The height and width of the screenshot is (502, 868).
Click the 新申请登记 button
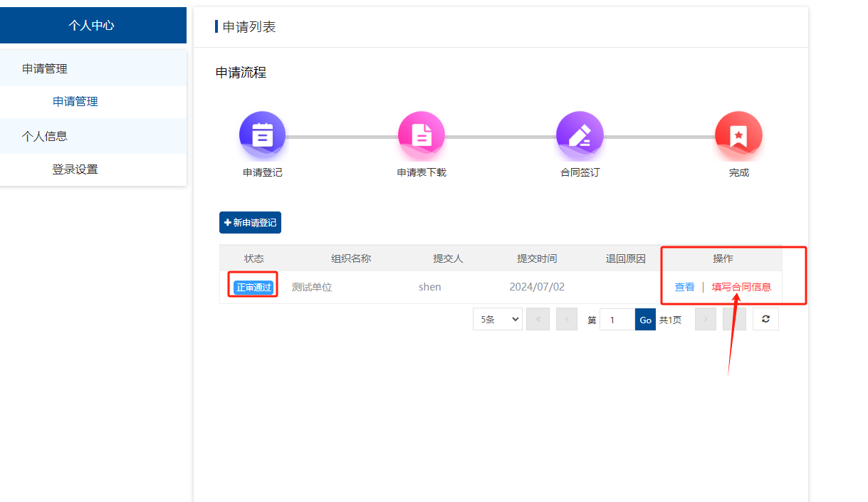click(250, 222)
